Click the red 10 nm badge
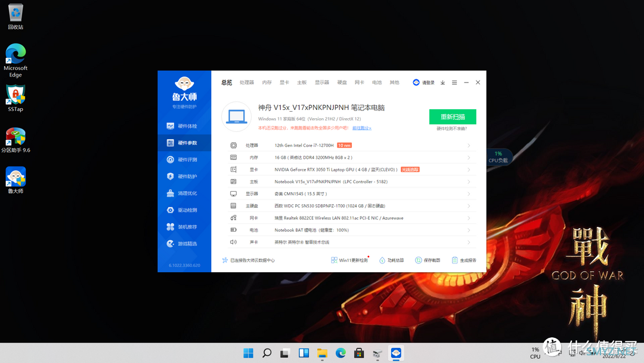This screenshot has height=363, width=644. tap(344, 146)
